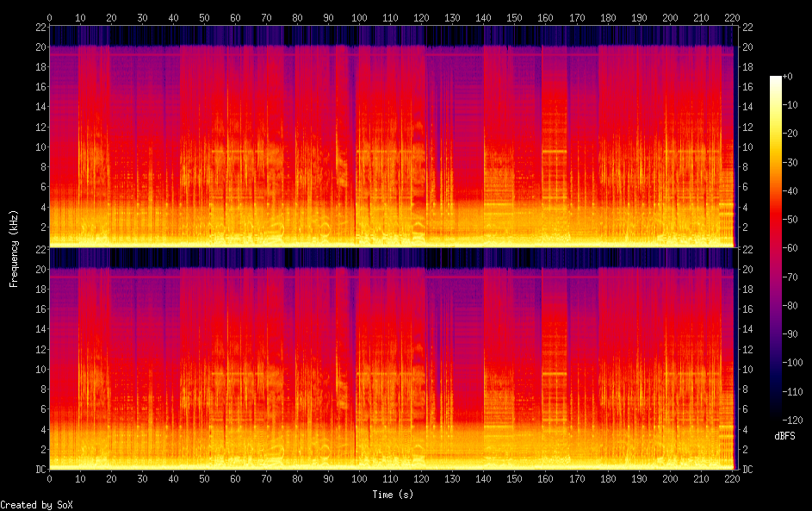
Task: Select the "Time (s)" axis label
Action: pos(392,495)
